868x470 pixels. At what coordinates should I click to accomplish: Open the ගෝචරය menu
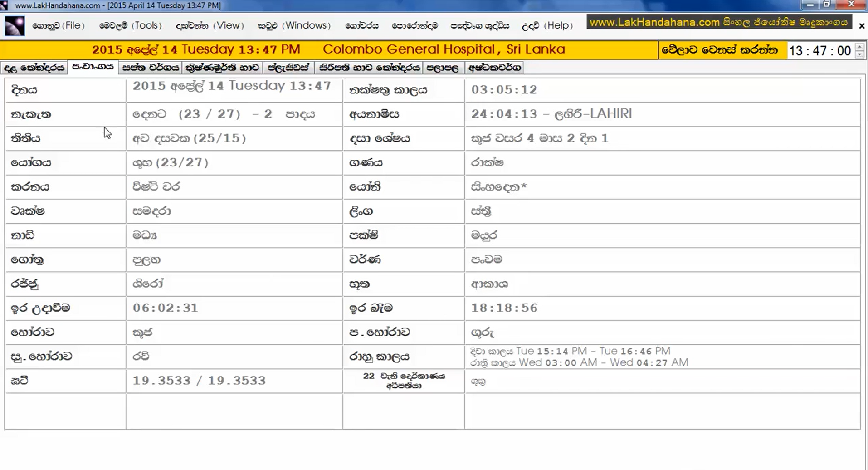(x=361, y=25)
